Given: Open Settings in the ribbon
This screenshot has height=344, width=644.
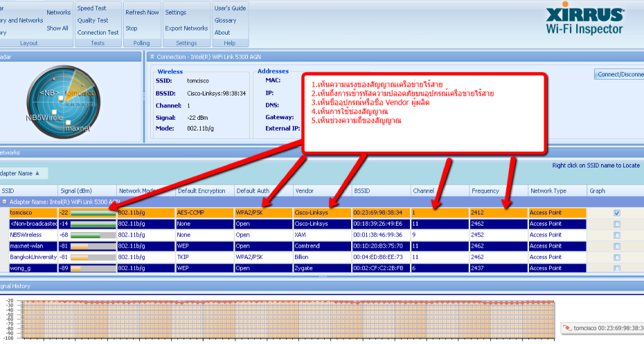Looking at the screenshot, I should click(x=175, y=12).
